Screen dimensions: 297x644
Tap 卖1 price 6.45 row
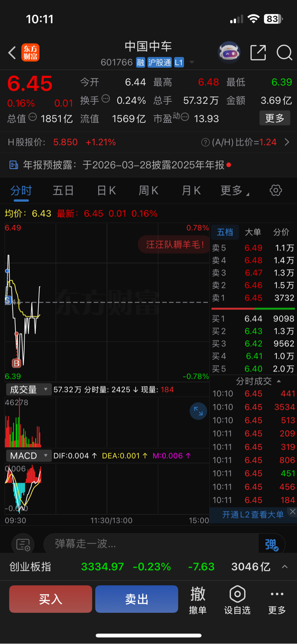(x=253, y=298)
